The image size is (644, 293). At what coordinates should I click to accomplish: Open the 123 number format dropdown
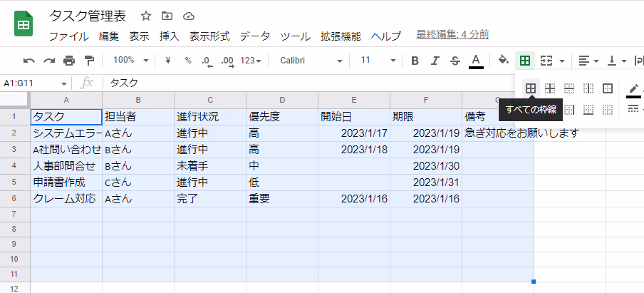click(251, 61)
